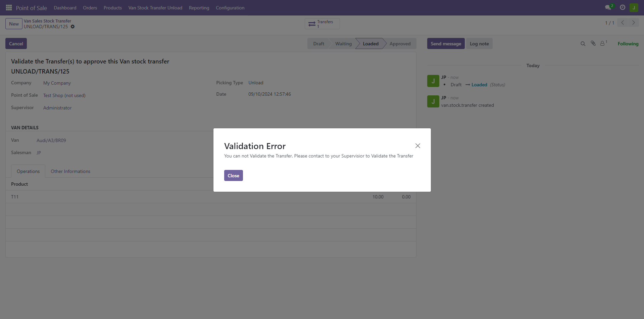Viewport: 644px width, 319px height.
Task: Switch to the Other Informations tab
Action: [x=70, y=171]
